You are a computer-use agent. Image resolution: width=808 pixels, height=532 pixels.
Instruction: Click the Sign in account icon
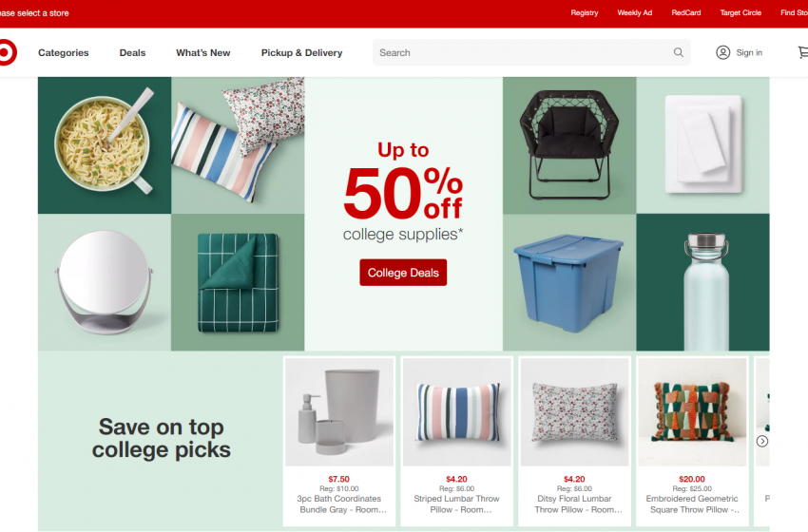[x=723, y=52]
